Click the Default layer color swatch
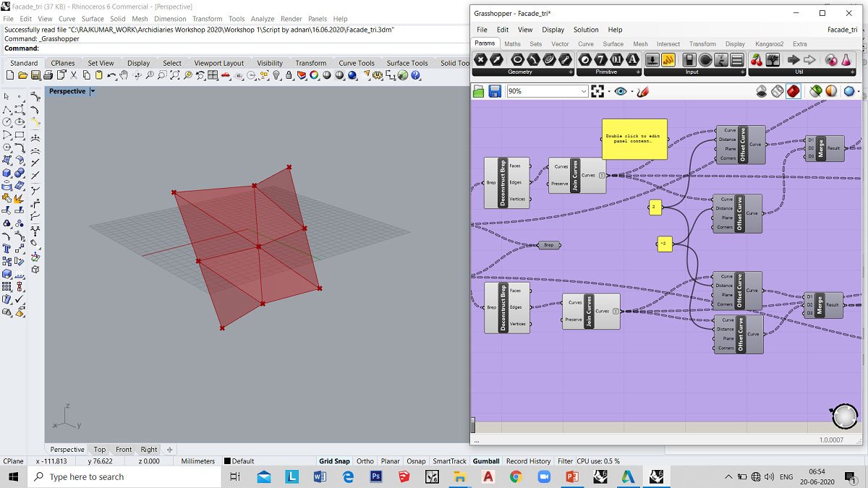868x488 pixels. coord(227,461)
